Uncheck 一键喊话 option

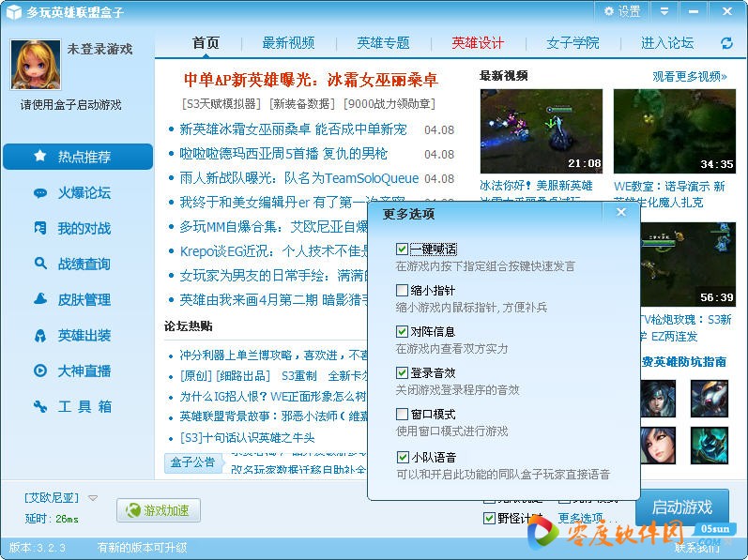tap(402, 249)
